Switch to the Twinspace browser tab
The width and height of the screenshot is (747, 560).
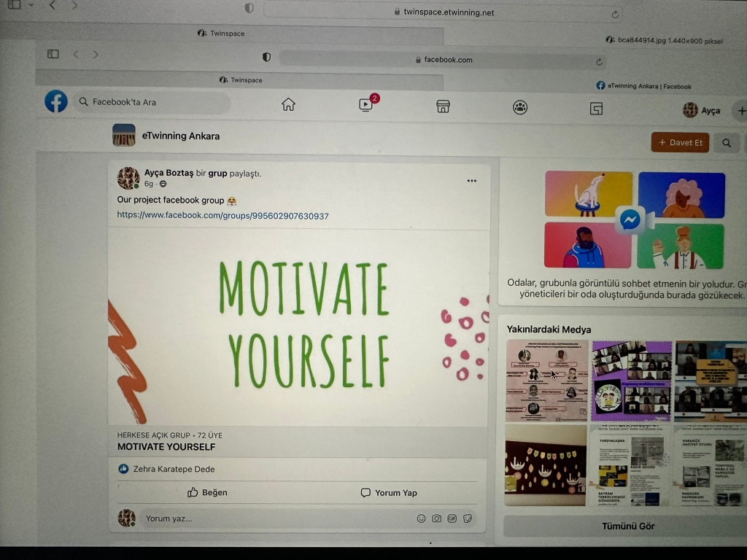241,80
